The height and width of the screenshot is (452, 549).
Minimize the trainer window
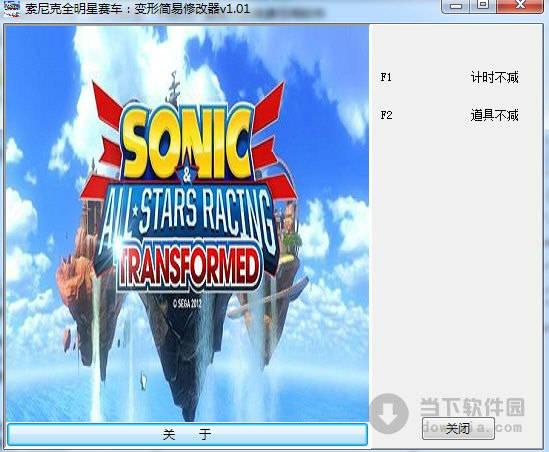(456, 6)
